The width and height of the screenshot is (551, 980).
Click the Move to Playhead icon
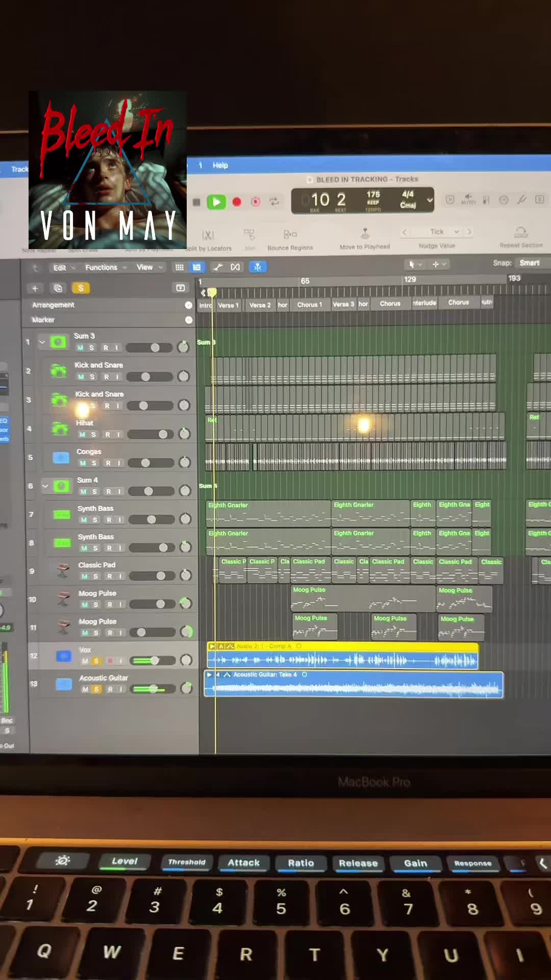[365, 234]
